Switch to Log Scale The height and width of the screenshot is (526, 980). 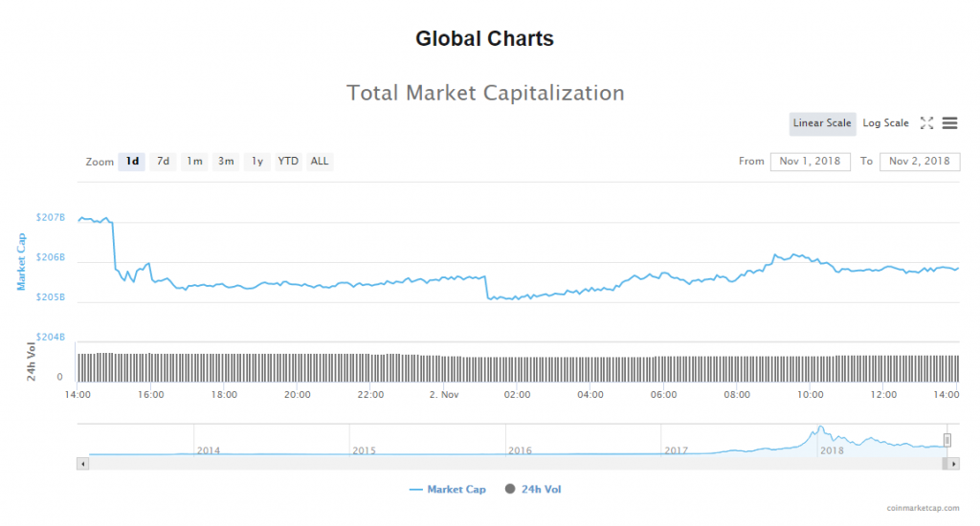885,123
